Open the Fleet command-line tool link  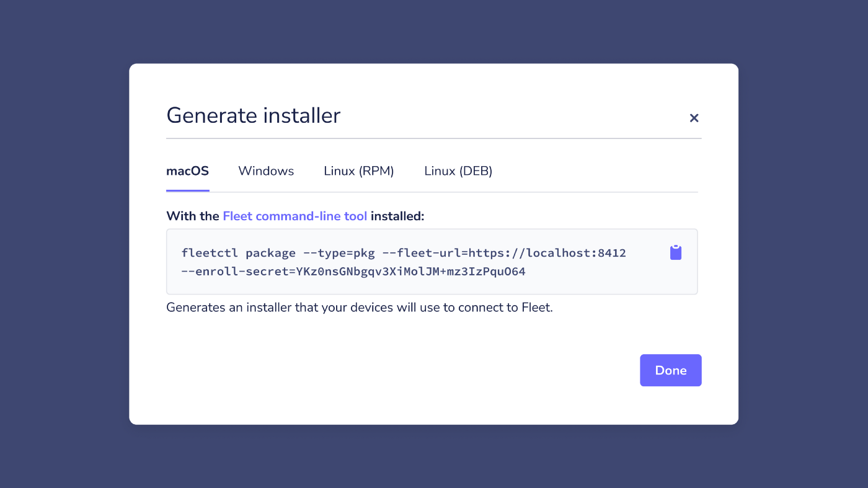tap(295, 216)
